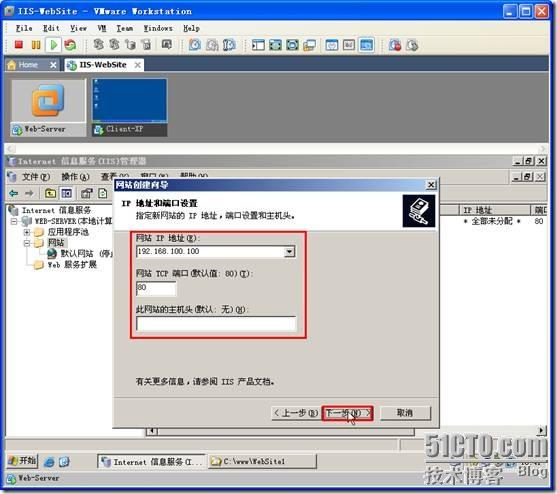Collapse the WEB-SERVER tree node
557x494 pixels.
click(x=14, y=221)
